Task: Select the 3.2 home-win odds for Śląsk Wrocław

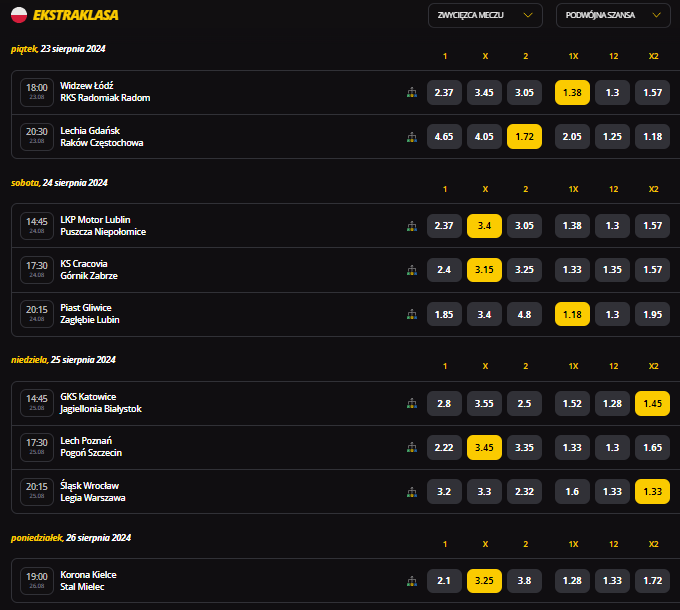Action: click(444, 491)
